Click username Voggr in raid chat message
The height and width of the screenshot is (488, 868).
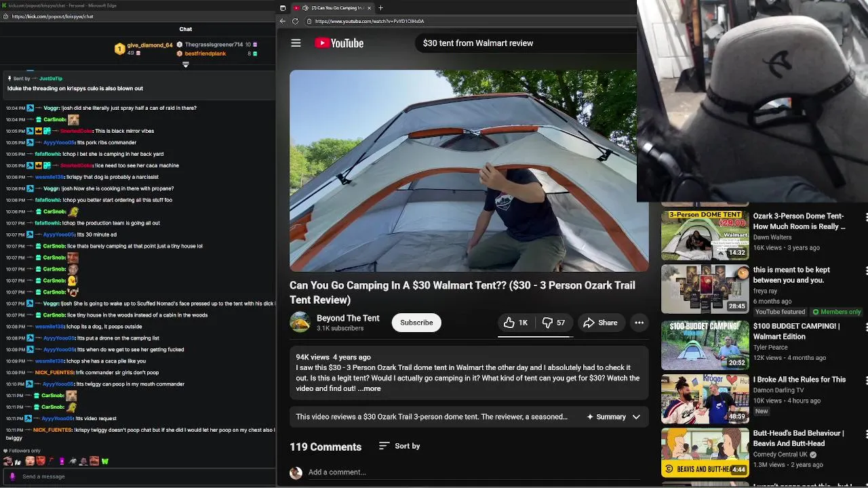coord(52,108)
